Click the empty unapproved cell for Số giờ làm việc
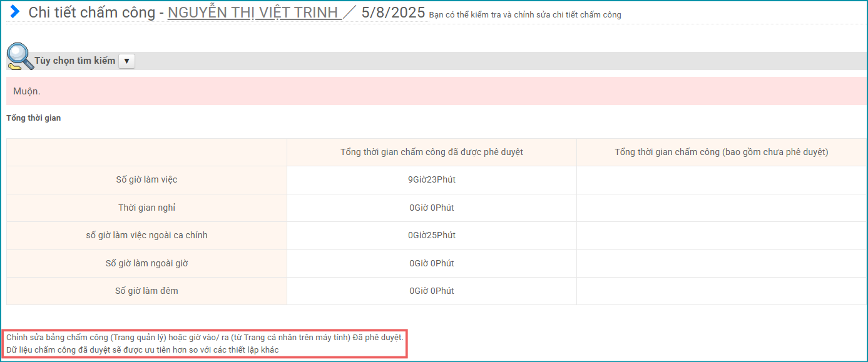Image resolution: width=868 pixels, height=362 pixels. point(721,180)
